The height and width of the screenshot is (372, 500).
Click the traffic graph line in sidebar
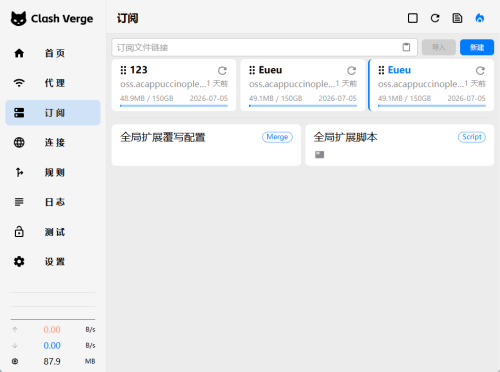53,319
